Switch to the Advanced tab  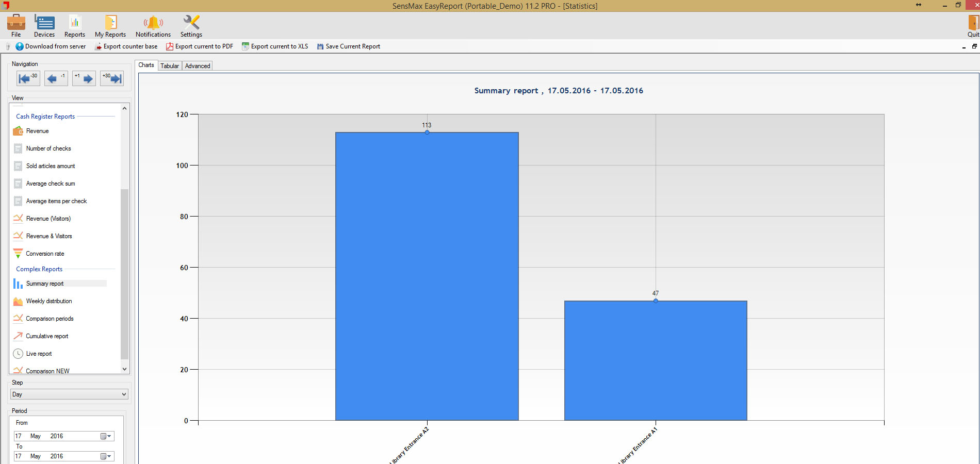tap(198, 66)
